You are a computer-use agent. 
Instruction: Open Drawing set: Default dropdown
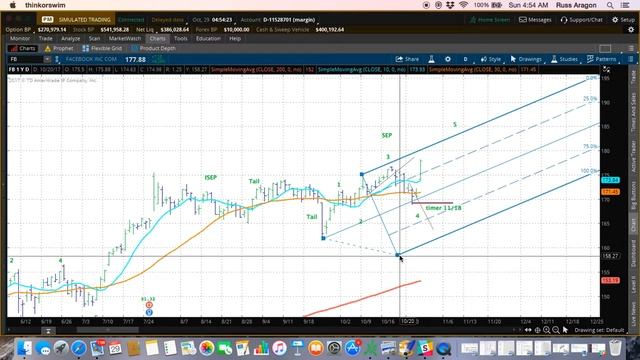tap(600, 330)
